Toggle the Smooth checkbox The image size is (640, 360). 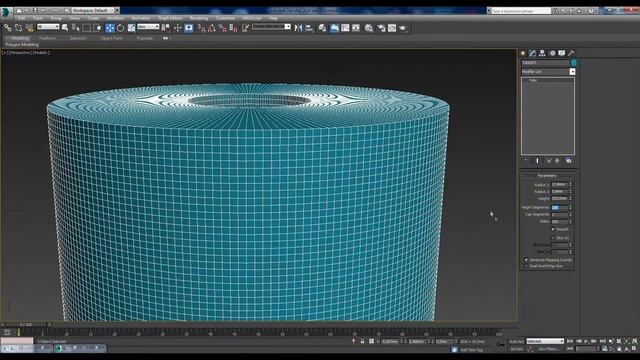point(553,229)
